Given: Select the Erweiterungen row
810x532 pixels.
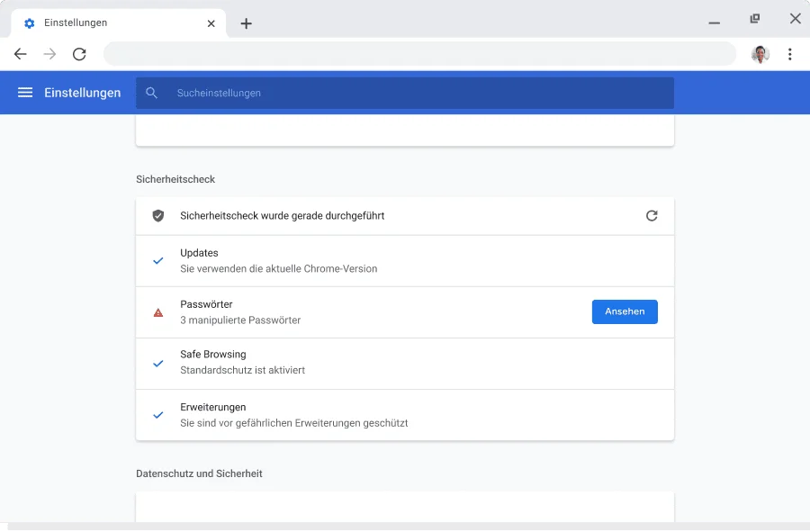Looking at the screenshot, I should tap(405, 414).
